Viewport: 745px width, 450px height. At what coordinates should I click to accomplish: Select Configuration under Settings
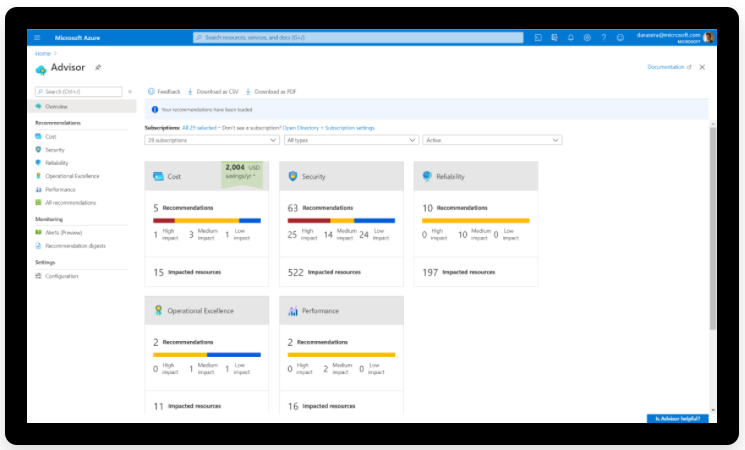pos(61,276)
